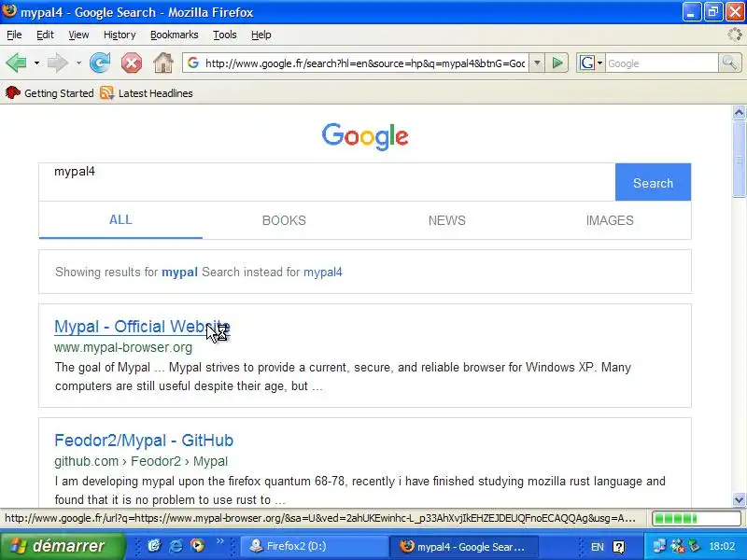
Task: Open the Bookmarks menu
Action: [x=174, y=35]
